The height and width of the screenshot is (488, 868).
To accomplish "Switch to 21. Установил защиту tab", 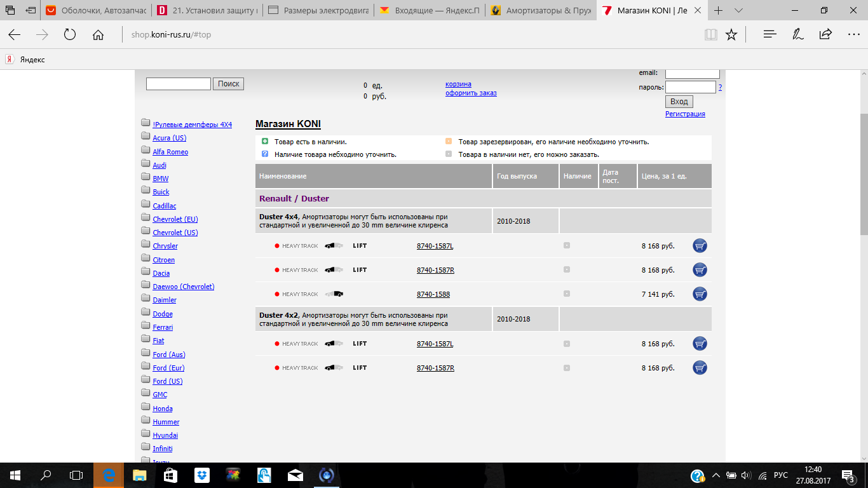I will click(207, 10).
